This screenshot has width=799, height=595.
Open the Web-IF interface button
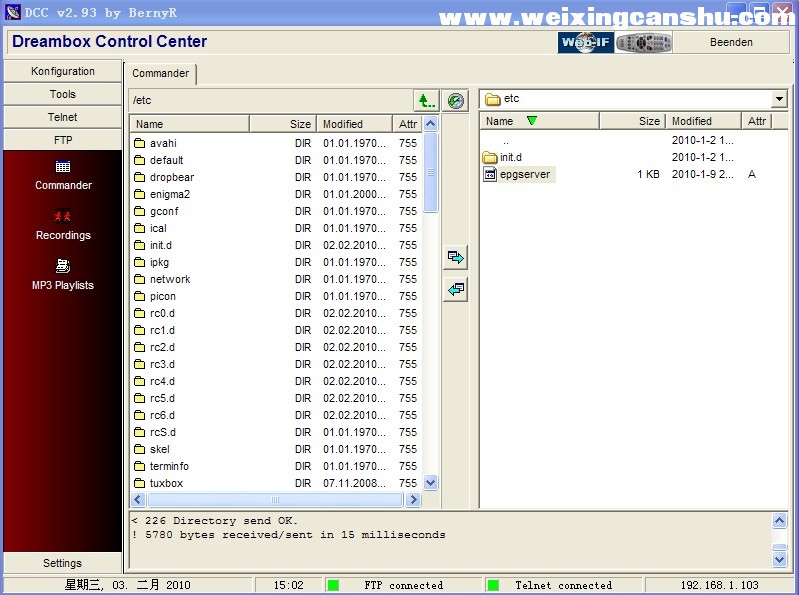click(x=585, y=42)
